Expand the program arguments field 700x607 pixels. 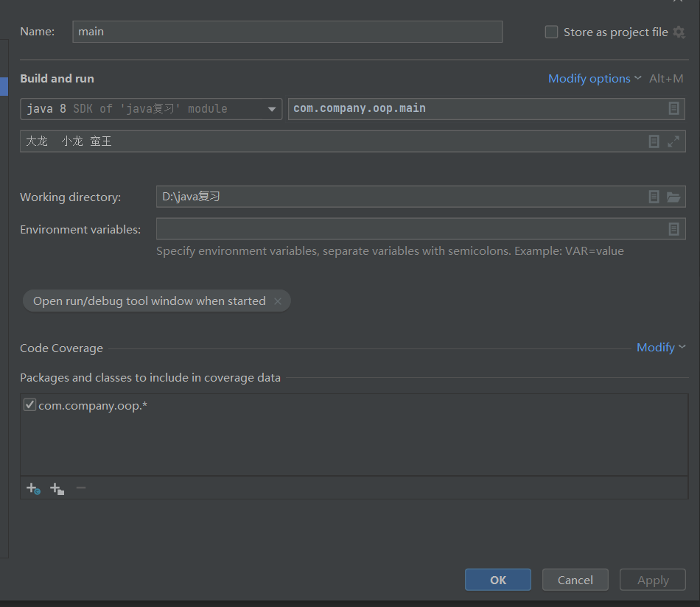[673, 141]
